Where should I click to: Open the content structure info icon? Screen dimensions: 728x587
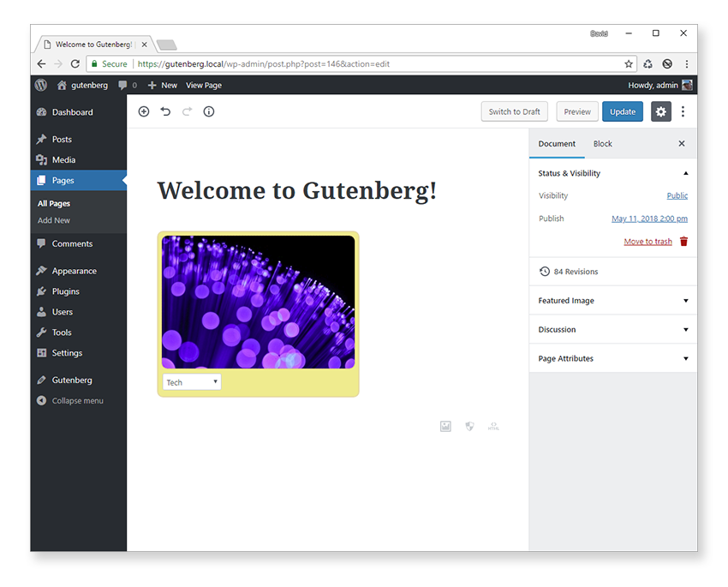[x=209, y=111]
